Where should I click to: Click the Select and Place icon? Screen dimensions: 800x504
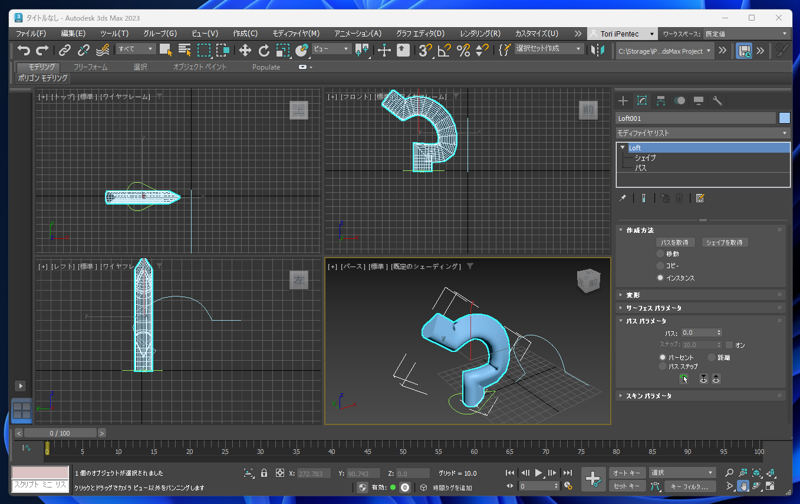coord(302,50)
